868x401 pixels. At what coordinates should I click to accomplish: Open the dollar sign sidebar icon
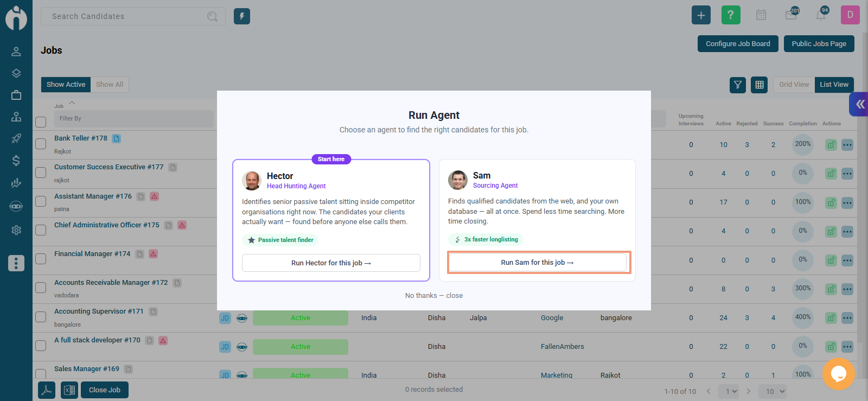16,161
